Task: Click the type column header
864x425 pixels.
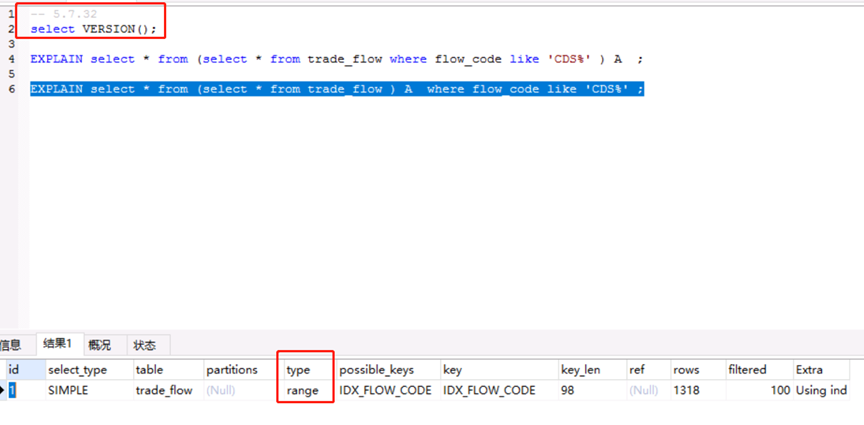Action: (309, 370)
